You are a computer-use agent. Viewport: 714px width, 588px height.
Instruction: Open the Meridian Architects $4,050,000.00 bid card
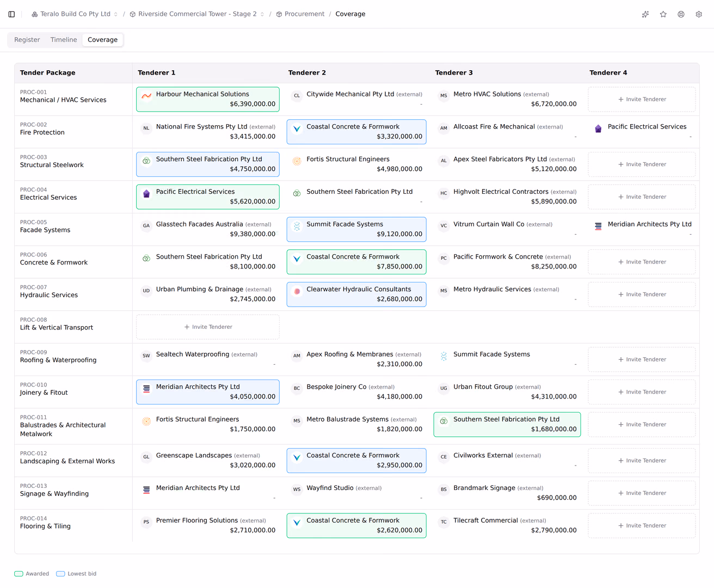click(208, 392)
